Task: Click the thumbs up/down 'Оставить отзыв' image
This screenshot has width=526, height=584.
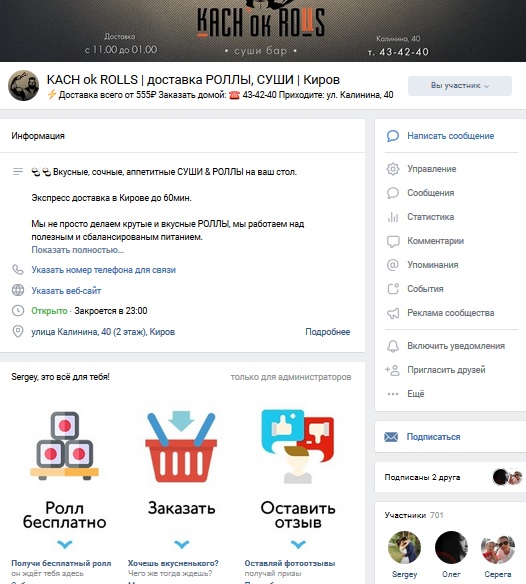Action: (x=298, y=447)
